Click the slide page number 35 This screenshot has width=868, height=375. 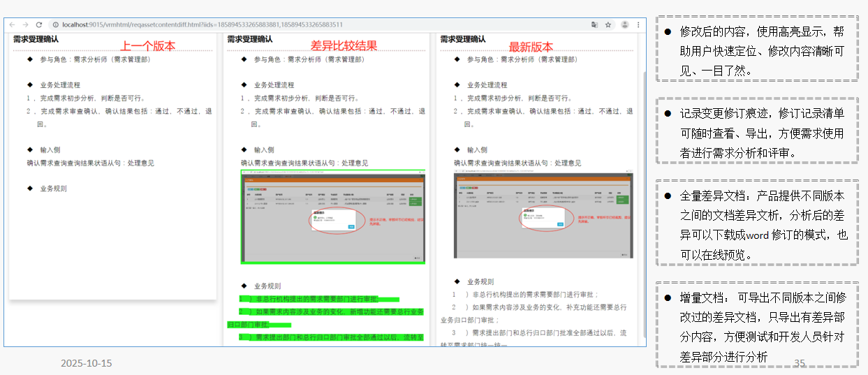point(800,362)
